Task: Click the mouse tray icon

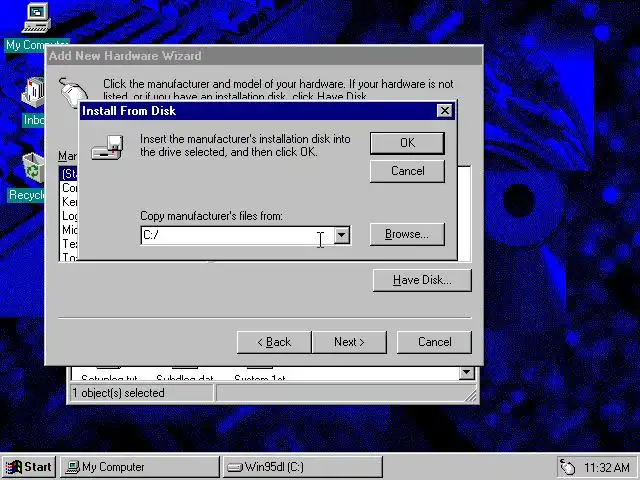Action: click(568, 467)
